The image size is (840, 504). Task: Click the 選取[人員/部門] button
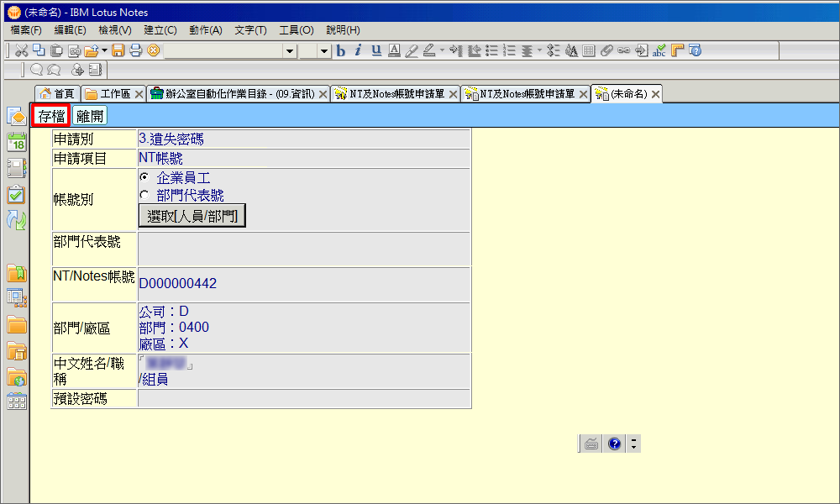point(192,215)
